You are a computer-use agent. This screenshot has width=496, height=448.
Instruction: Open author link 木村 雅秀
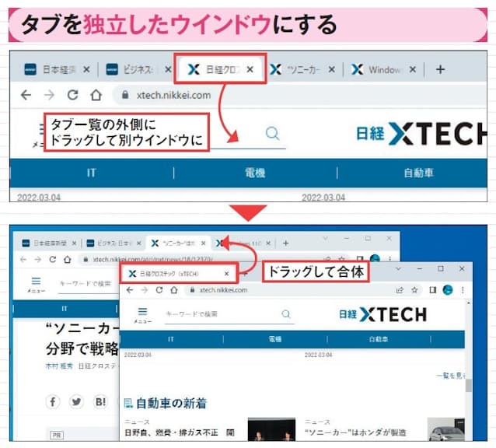click(x=59, y=366)
